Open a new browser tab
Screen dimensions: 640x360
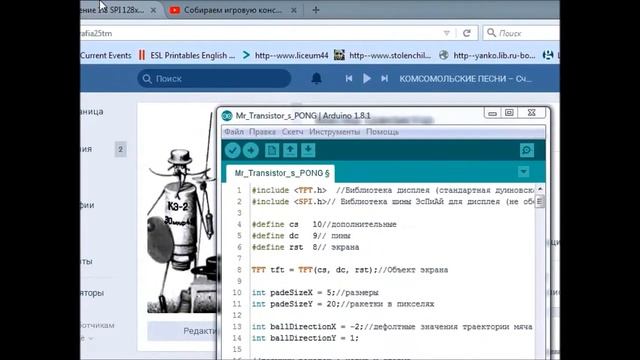(316, 10)
